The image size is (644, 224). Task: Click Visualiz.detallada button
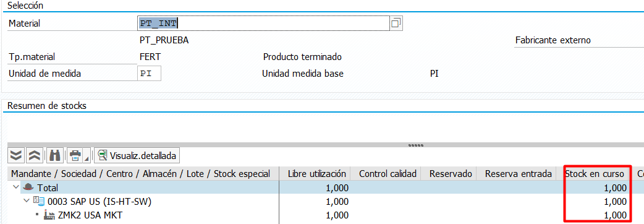(137, 156)
